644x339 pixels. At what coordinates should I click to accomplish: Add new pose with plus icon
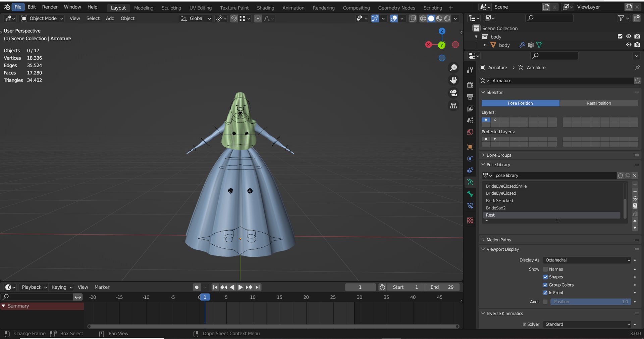pyautogui.click(x=635, y=185)
